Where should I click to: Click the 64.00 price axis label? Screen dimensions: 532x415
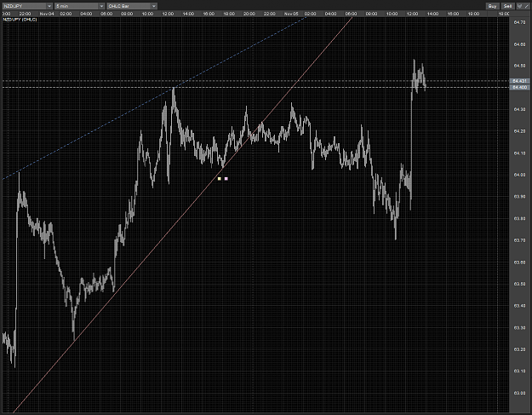[519, 175]
